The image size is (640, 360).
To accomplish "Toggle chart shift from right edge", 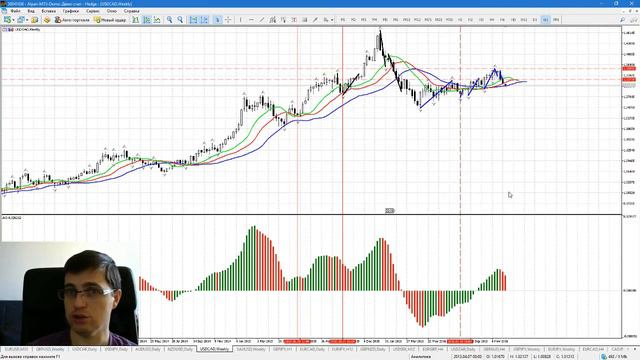I will click(x=204, y=20).
